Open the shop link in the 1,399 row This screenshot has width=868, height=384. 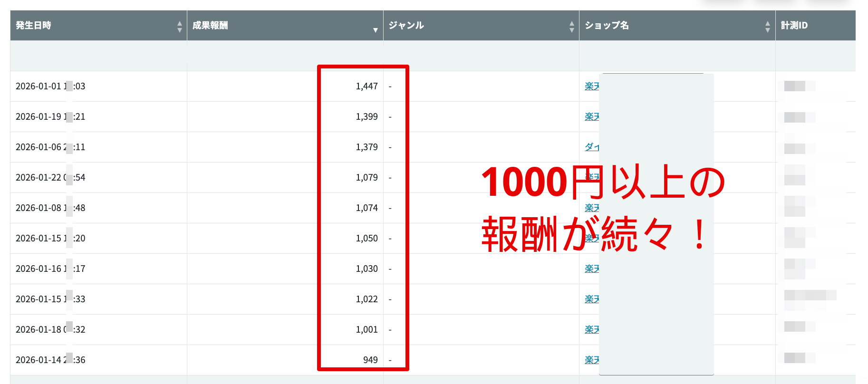click(x=592, y=117)
